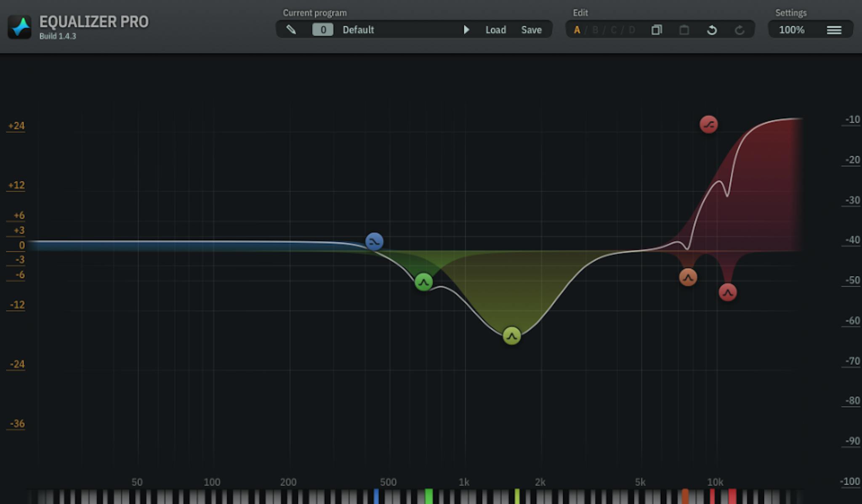Open the Default program name dropdown

tap(358, 30)
